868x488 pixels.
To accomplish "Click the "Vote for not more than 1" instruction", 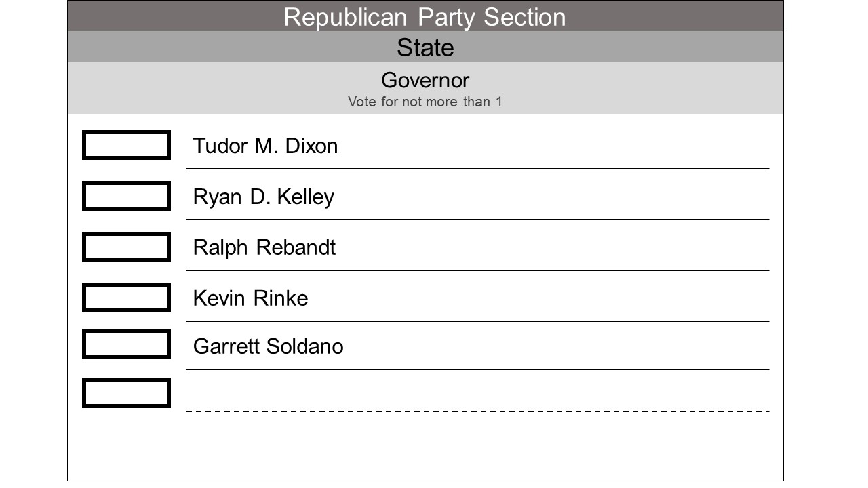I will (425, 102).
